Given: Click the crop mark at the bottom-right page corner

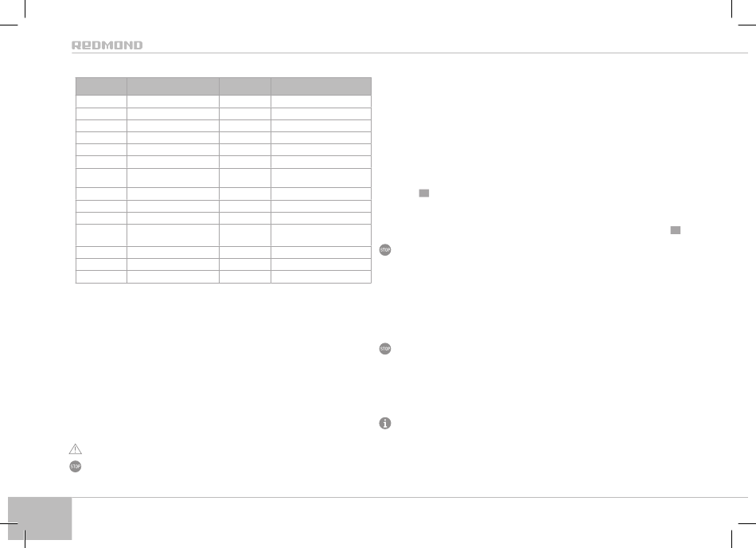Looking at the screenshot, I should 738,531.
